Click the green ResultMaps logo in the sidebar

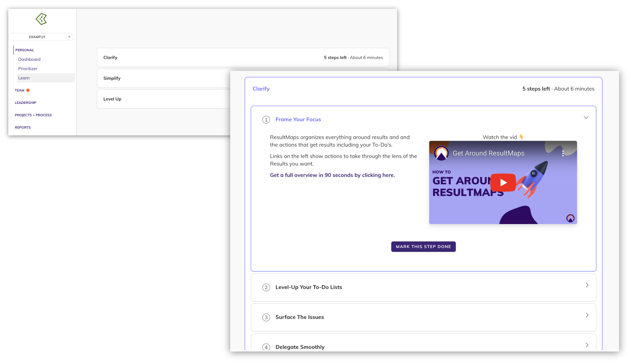click(x=41, y=19)
